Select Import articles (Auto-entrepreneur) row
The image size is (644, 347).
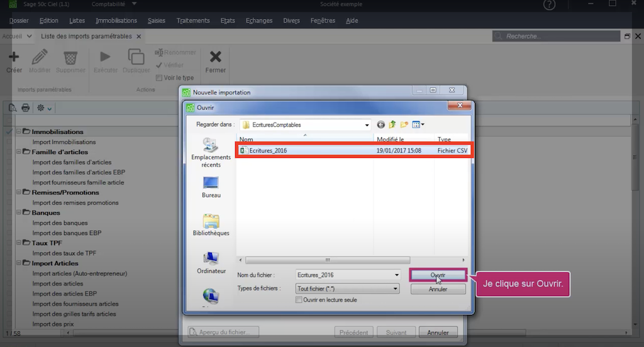click(x=80, y=273)
